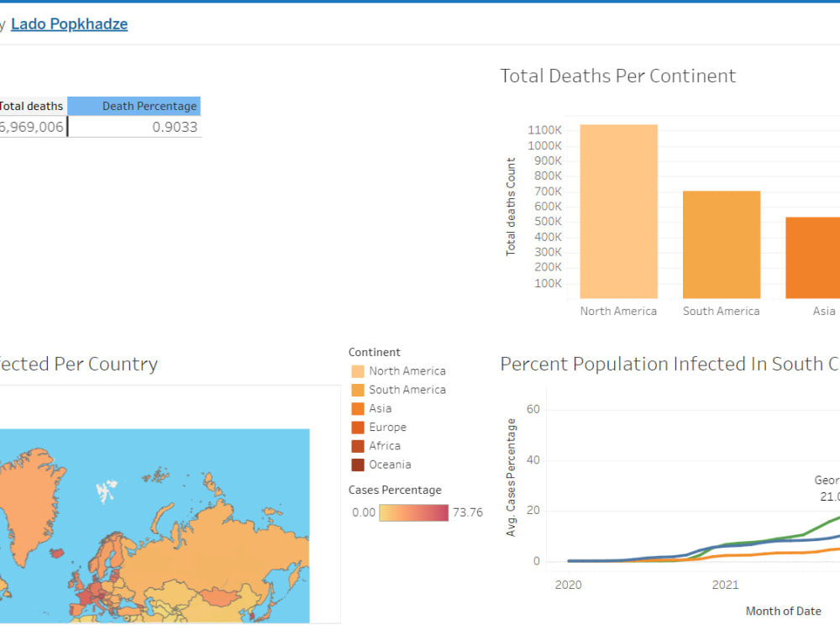The image size is (840, 630).
Task: Click the Total Deaths Per Continent title
Action: click(617, 76)
